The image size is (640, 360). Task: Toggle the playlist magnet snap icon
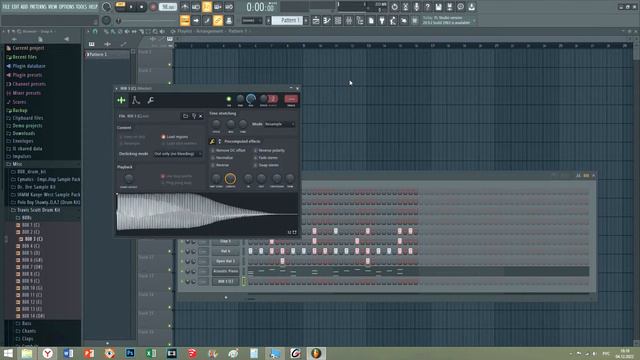(95, 31)
